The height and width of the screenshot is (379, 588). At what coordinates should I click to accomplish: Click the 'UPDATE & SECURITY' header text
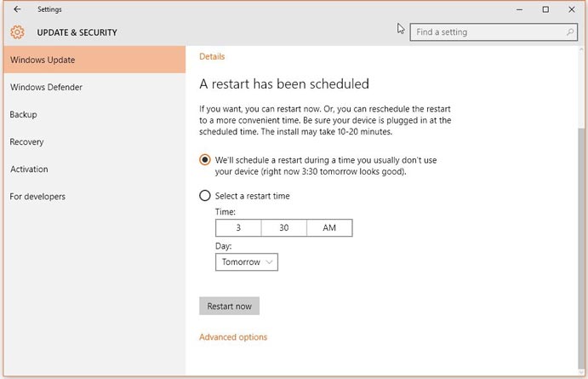coord(77,32)
